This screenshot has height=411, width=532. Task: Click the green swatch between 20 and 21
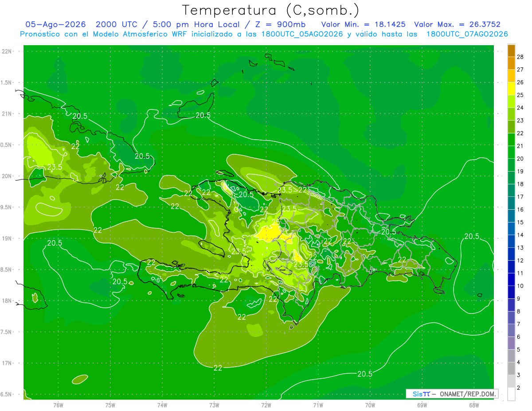(511, 152)
